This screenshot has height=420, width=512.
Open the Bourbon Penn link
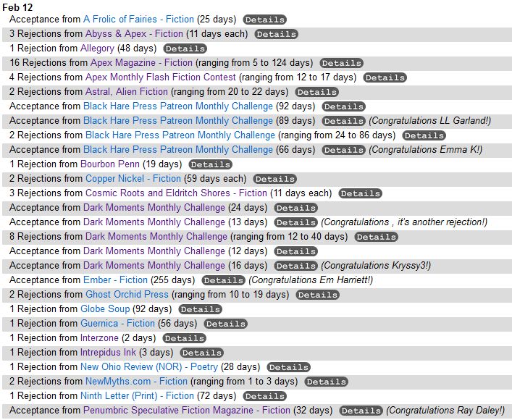(x=110, y=164)
